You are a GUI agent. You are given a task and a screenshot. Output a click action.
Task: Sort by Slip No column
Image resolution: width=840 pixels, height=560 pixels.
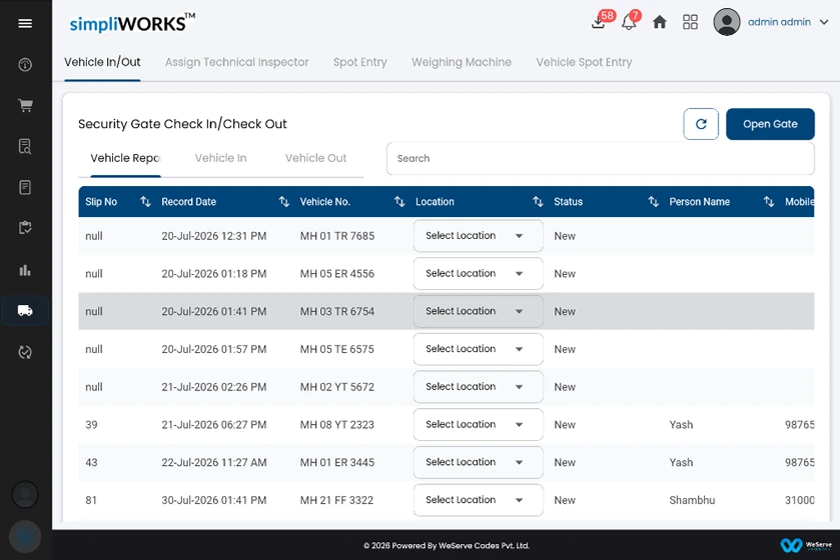(x=145, y=201)
